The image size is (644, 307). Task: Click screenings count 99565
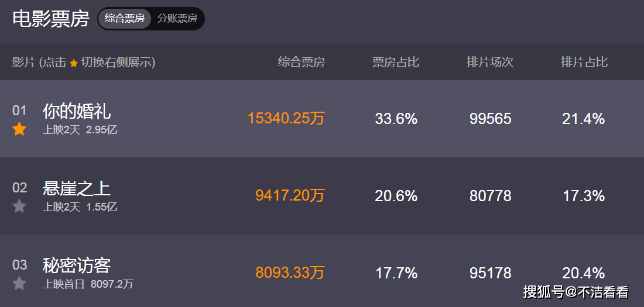(x=491, y=119)
